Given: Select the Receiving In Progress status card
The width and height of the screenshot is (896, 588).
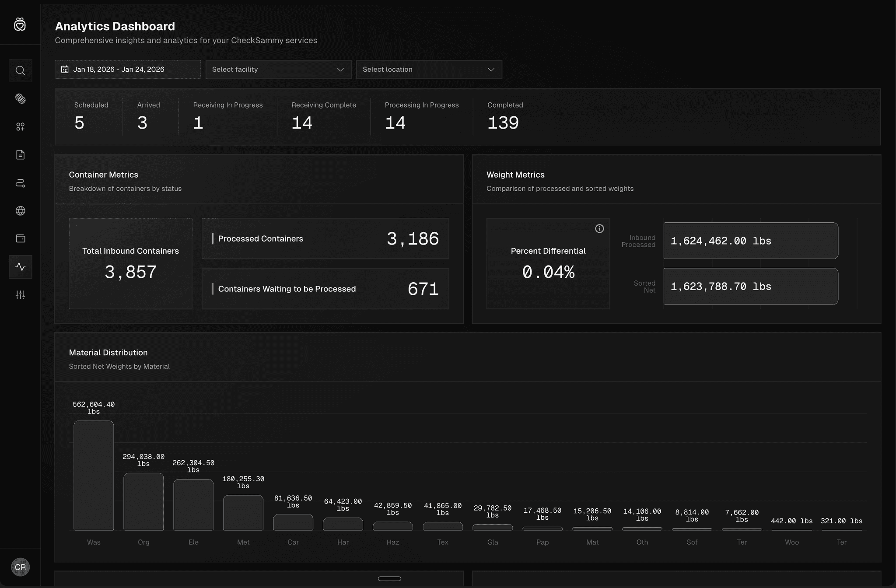Looking at the screenshot, I should [228, 116].
